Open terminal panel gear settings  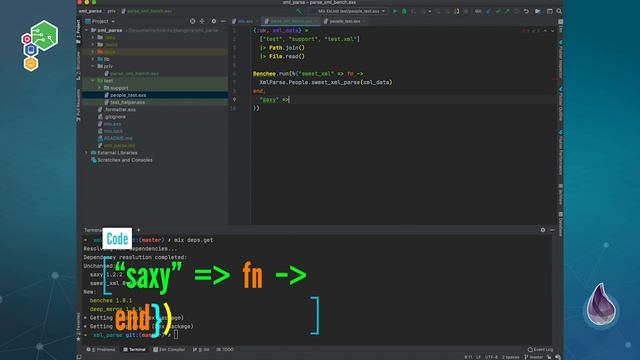coord(543,230)
